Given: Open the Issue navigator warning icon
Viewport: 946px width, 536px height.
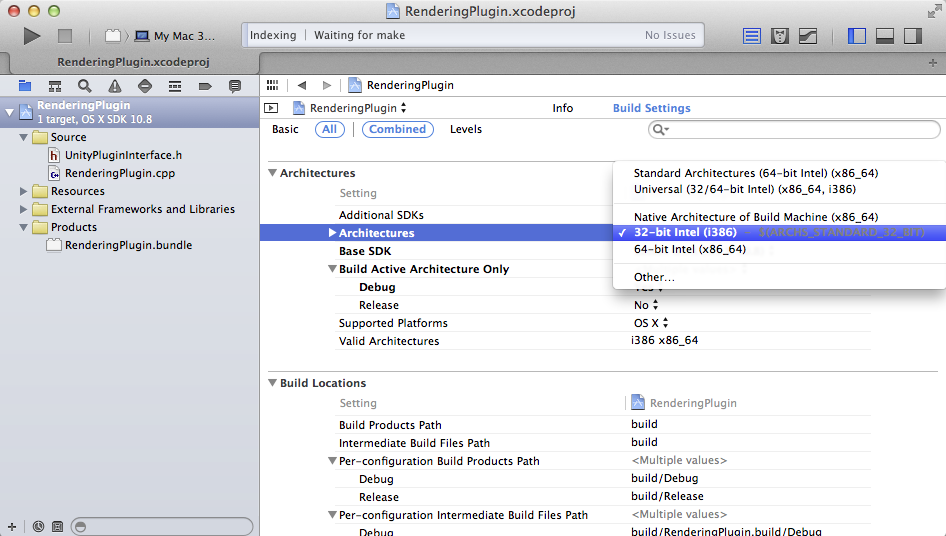Looking at the screenshot, I should (115, 86).
